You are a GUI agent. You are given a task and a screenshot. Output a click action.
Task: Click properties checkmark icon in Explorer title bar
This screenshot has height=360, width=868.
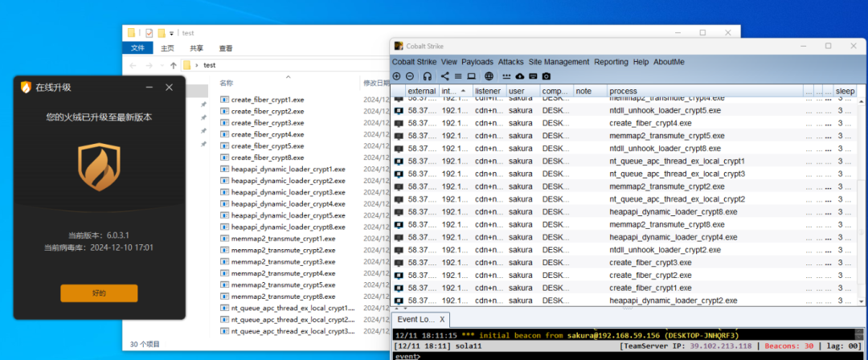(149, 33)
